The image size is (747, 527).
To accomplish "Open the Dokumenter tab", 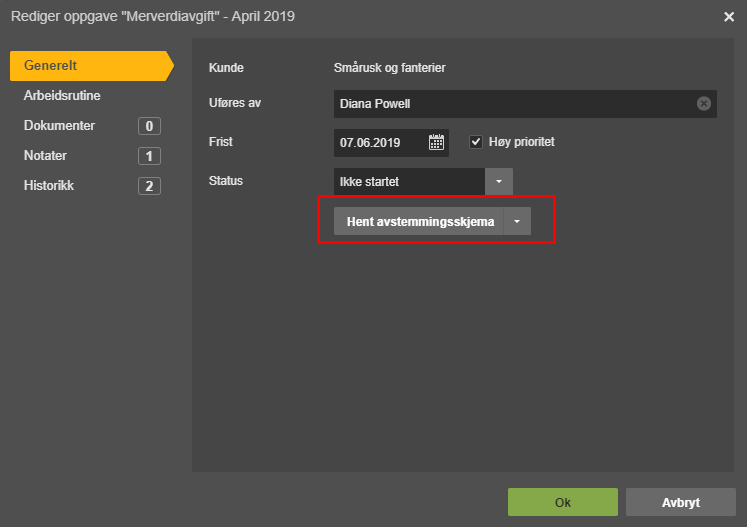I will pyautogui.click(x=60, y=125).
